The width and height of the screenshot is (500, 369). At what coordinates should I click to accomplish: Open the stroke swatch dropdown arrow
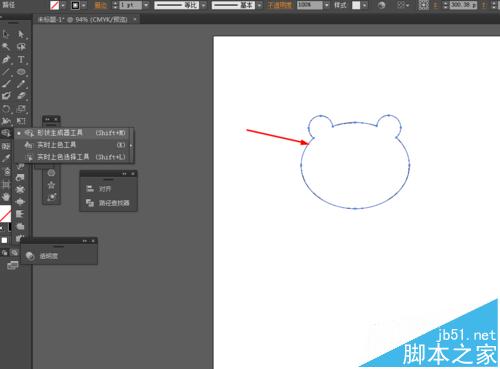[84, 5]
